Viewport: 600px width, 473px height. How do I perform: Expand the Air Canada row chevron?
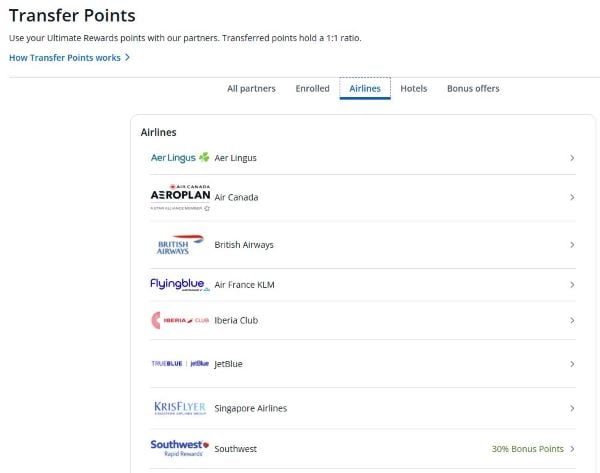pos(572,197)
